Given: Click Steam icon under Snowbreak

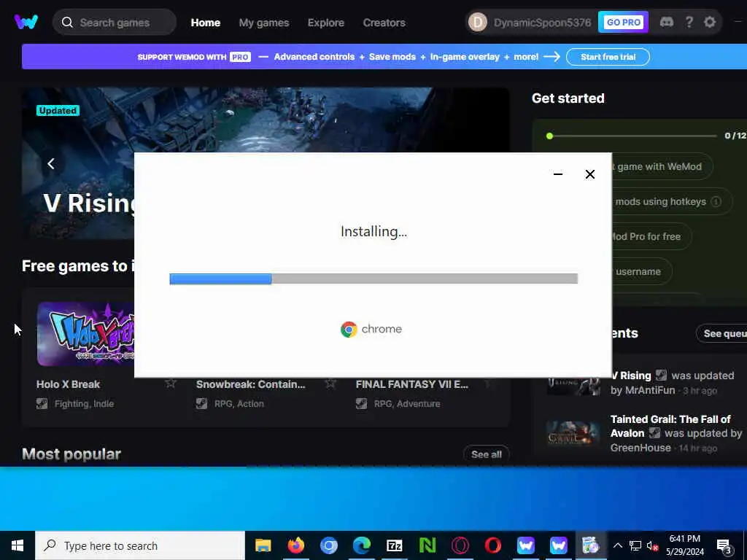Looking at the screenshot, I should tap(201, 403).
